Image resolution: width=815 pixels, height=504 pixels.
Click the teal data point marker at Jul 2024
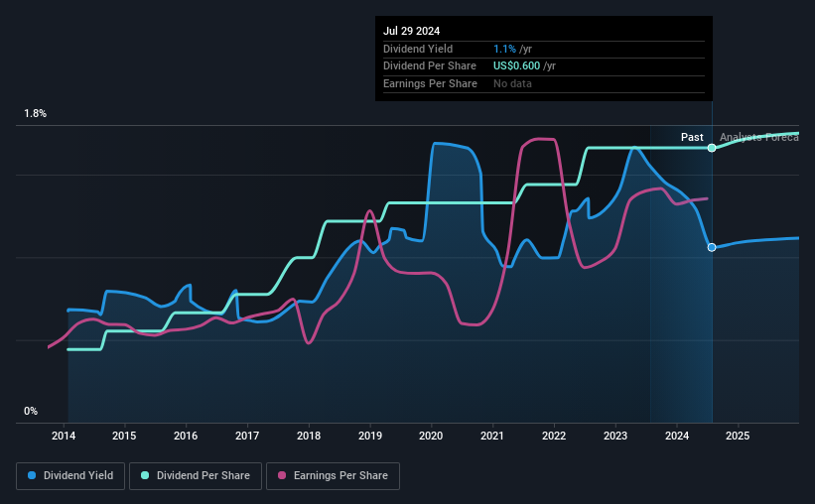(712, 148)
